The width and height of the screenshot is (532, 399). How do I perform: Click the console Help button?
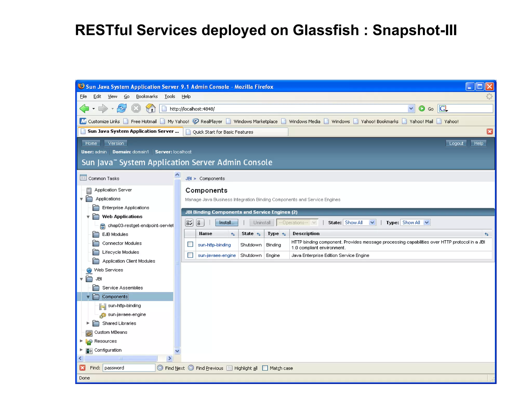click(478, 143)
